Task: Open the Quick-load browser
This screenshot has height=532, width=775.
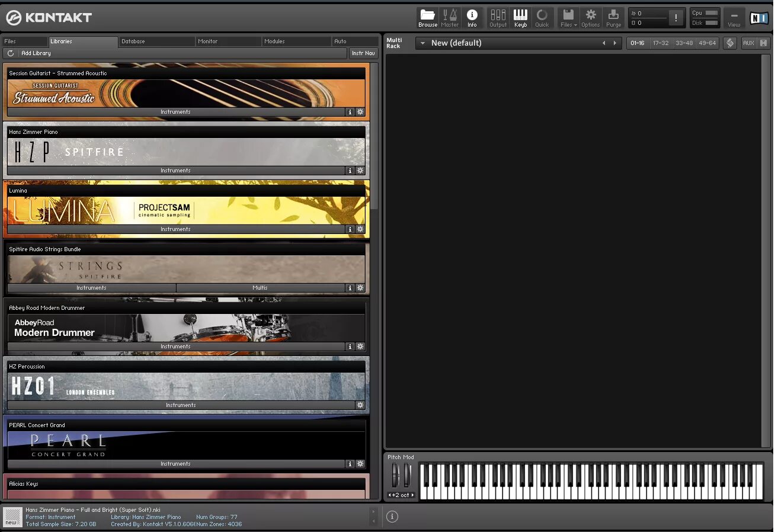Action: pos(542,18)
